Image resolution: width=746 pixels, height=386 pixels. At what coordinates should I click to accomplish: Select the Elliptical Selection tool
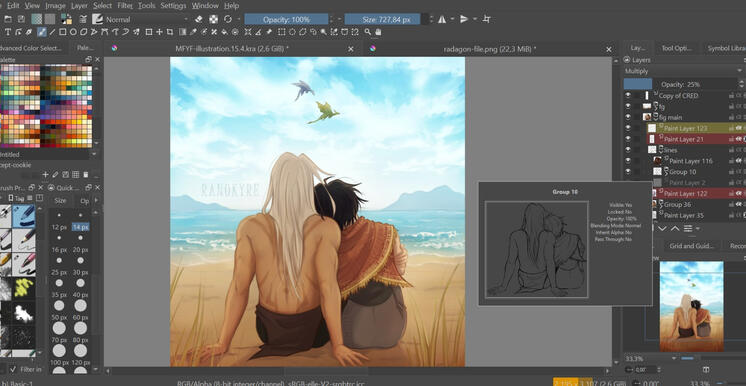(292, 32)
